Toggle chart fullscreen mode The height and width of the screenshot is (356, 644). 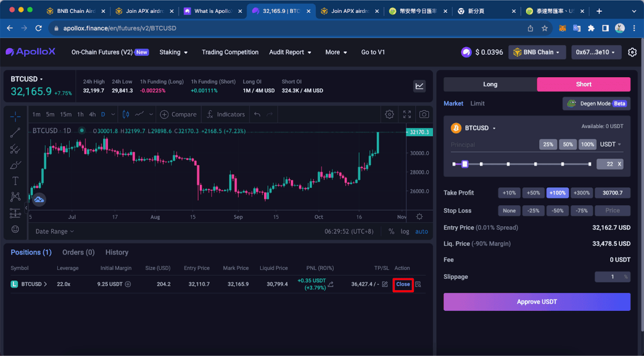(407, 114)
